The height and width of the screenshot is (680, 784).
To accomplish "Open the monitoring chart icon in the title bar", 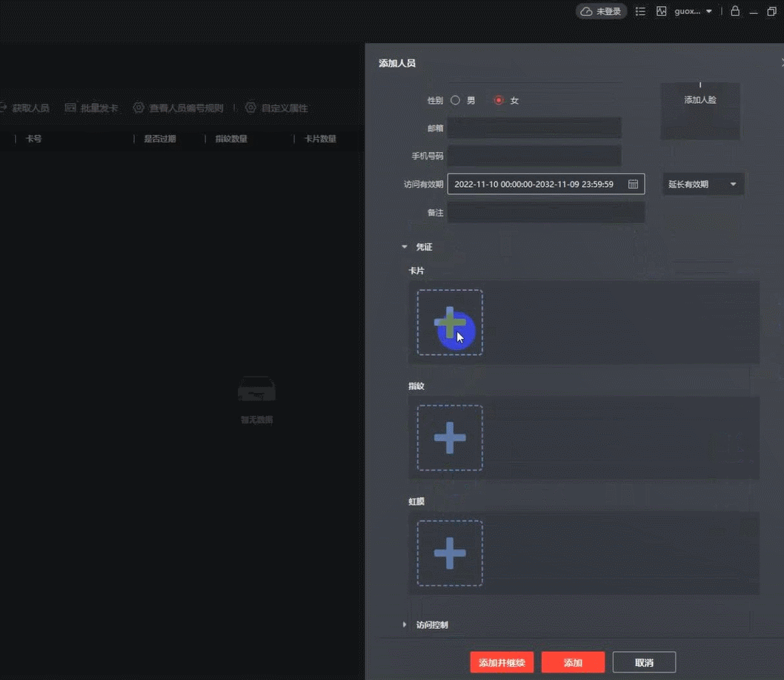I will click(x=662, y=11).
